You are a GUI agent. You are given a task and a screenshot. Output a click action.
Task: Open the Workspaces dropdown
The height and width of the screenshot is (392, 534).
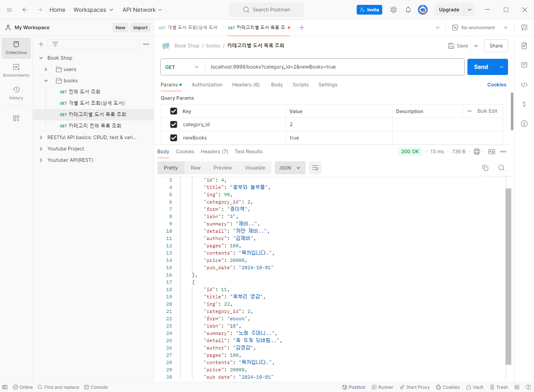93,10
